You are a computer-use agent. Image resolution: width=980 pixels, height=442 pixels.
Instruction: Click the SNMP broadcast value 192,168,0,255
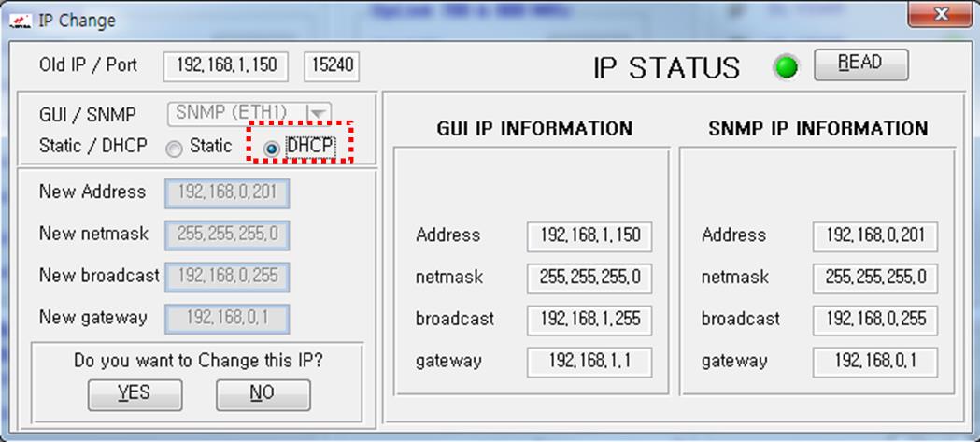click(x=875, y=321)
